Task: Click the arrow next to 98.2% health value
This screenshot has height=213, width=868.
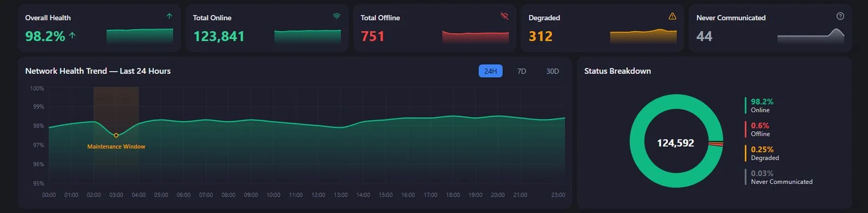Action: click(72, 36)
